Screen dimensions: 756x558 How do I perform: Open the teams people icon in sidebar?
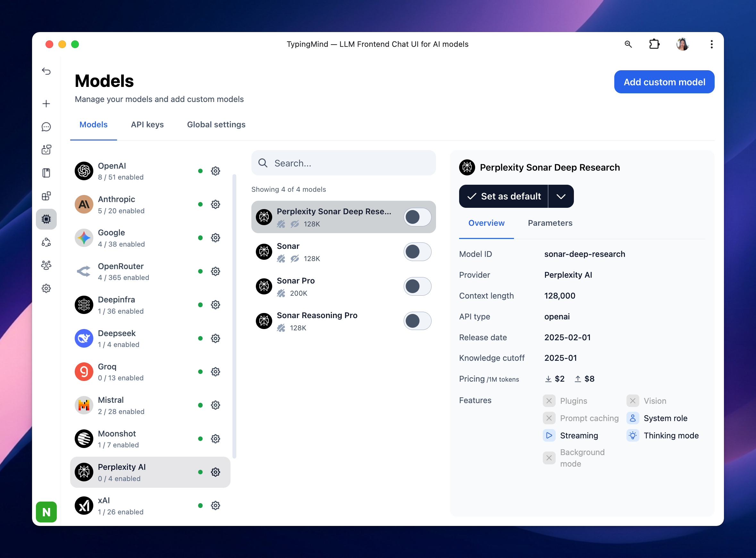[46, 265]
